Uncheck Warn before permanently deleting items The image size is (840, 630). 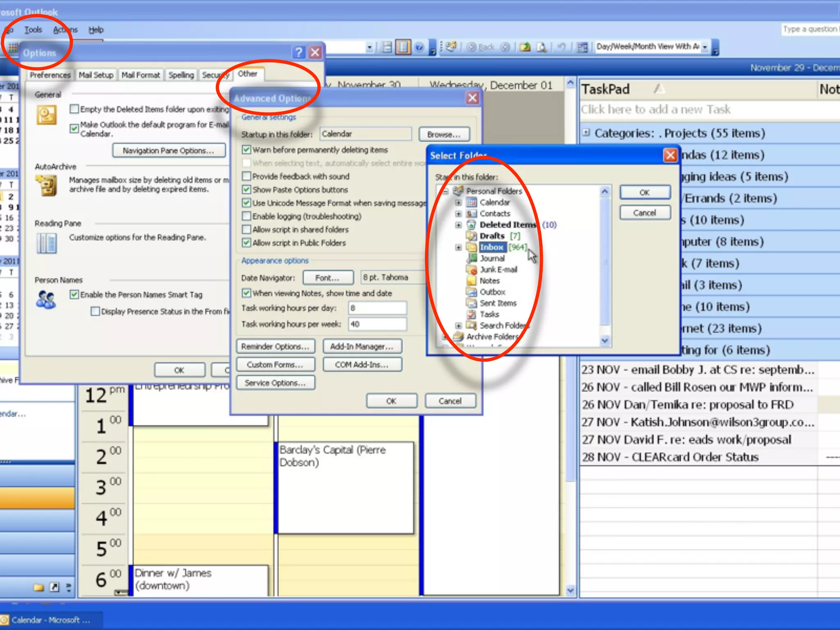pos(247,150)
